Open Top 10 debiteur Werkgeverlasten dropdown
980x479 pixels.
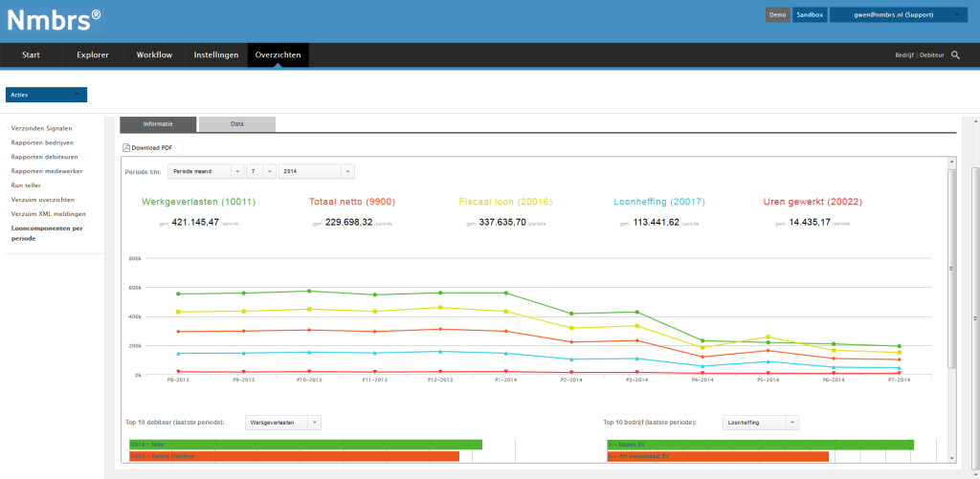click(x=283, y=422)
